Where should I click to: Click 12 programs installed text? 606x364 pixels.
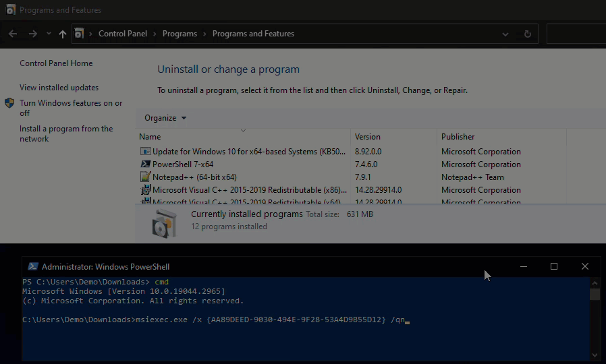tap(229, 226)
